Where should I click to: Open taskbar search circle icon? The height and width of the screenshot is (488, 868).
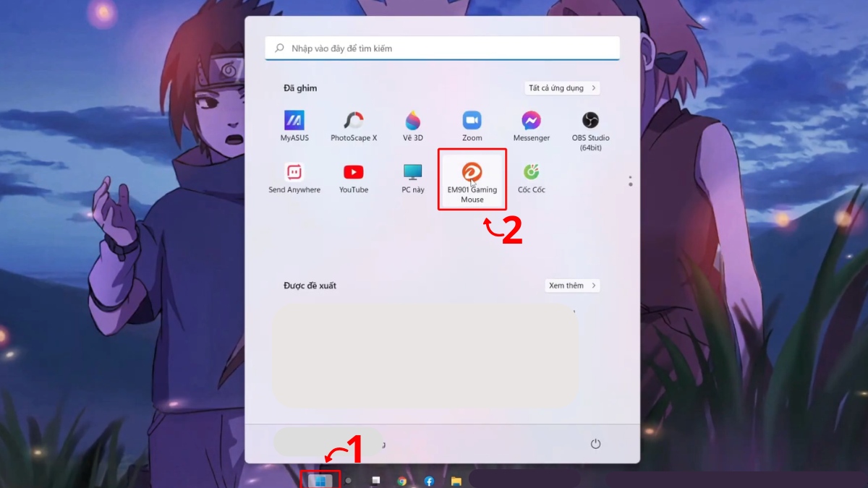348,480
